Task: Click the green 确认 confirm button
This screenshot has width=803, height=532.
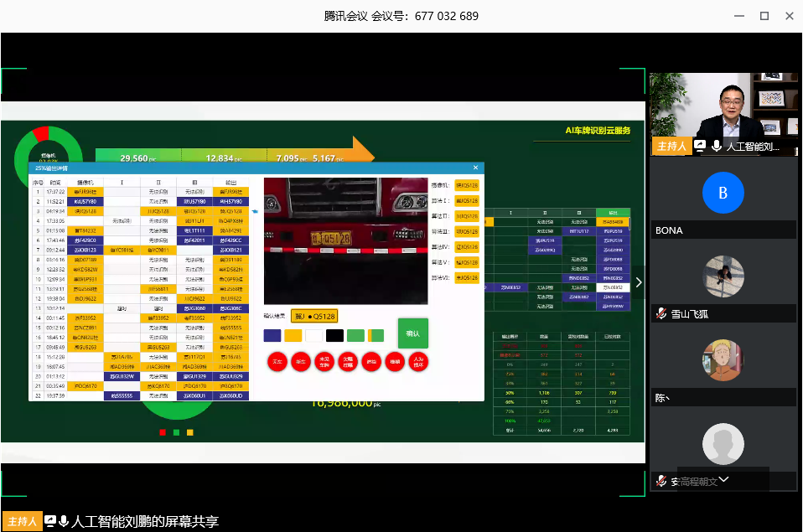Action: pos(412,333)
